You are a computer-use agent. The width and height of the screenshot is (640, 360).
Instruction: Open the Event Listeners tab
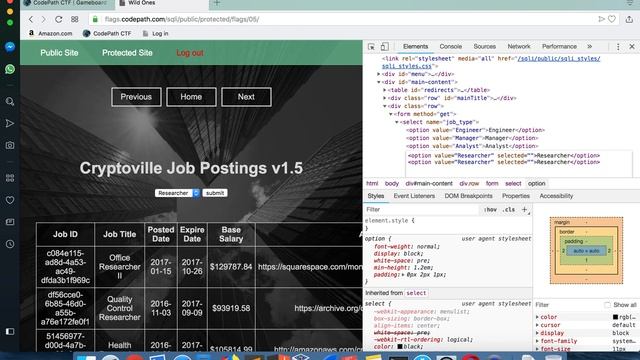click(x=414, y=196)
